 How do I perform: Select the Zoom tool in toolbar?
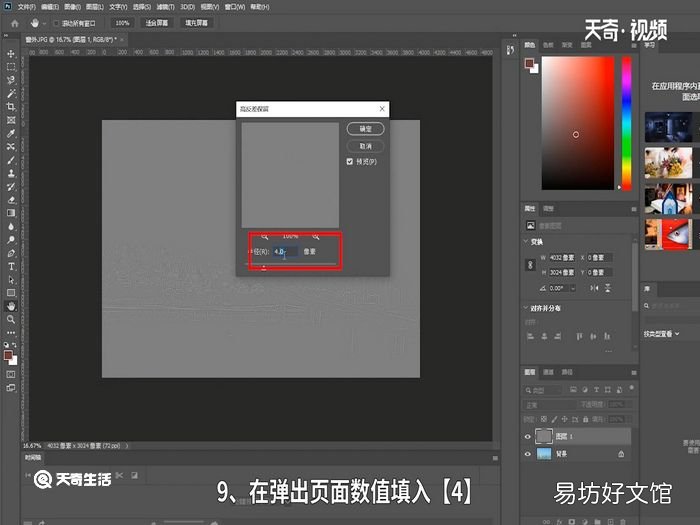pyautogui.click(x=11, y=320)
